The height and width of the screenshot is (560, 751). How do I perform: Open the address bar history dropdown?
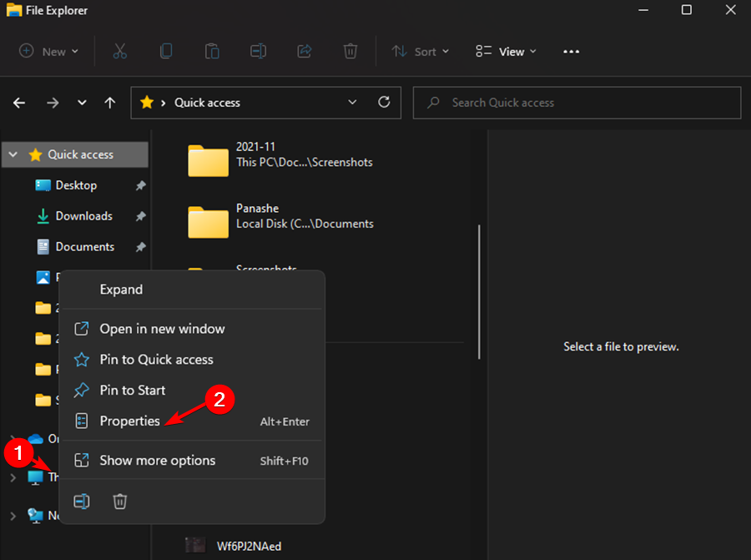click(352, 102)
